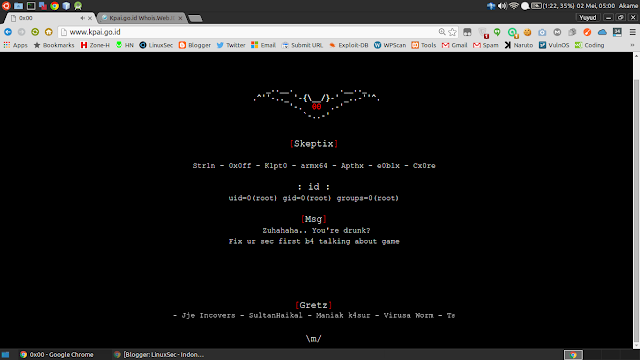This screenshot has width=640, height=360.
Task: Open the Chrome hamburger menu
Action: 632,32
